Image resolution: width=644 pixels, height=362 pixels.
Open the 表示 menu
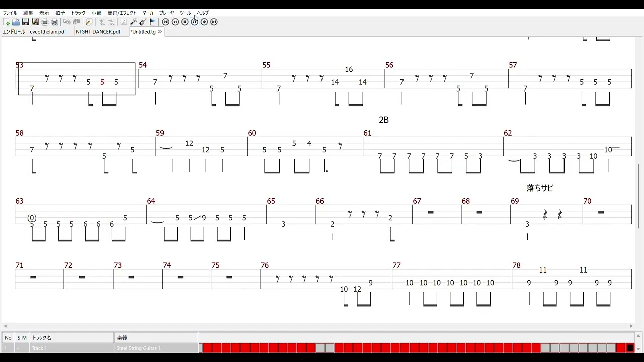[44, 13]
